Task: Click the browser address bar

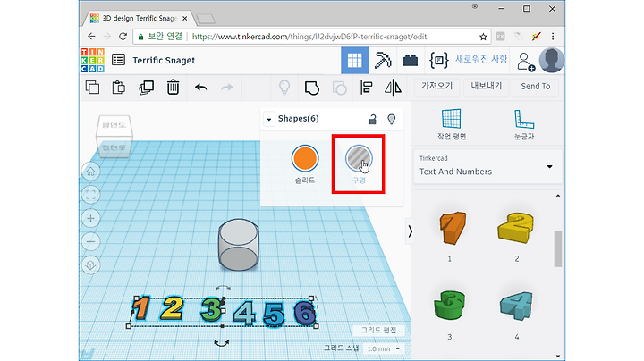Action: pyautogui.click(x=310, y=37)
